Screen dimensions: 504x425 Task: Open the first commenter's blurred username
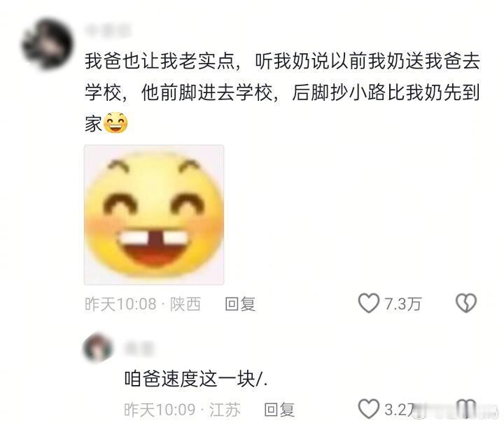[x=108, y=30]
